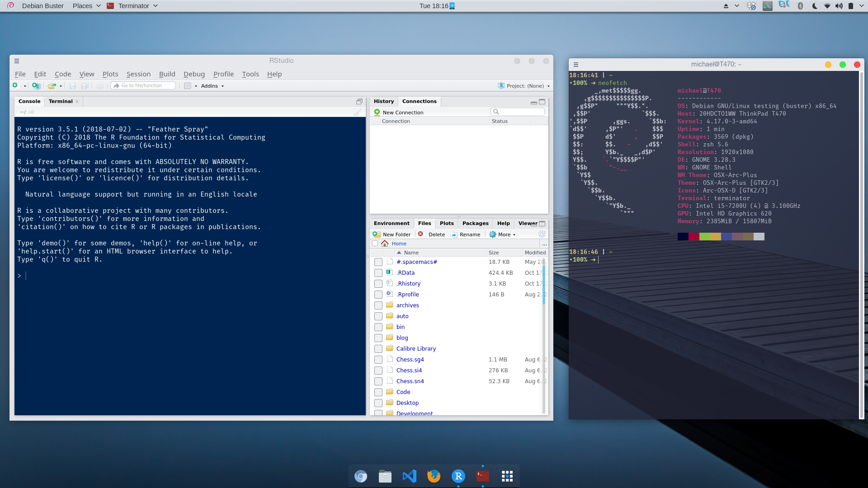The height and width of the screenshot is (488, 868).
Task: Expand the workspace panes dropdown arrow
Action: [x=196, y=86]
